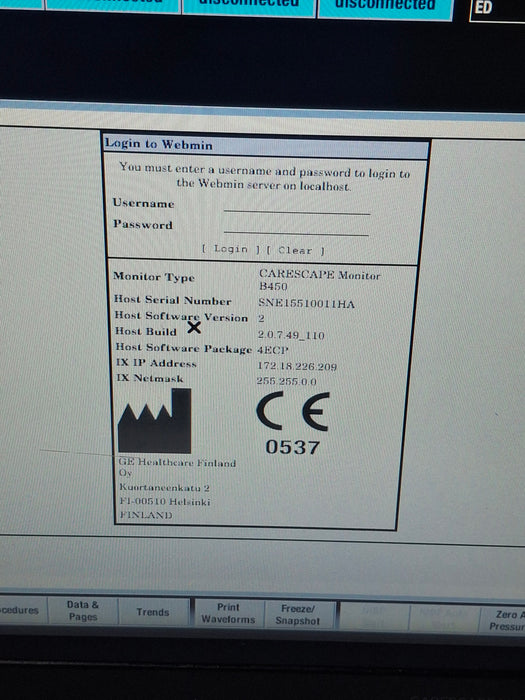525x700 pixels.
Task: Select software package value 4ECP
Action: click(273, 350)
